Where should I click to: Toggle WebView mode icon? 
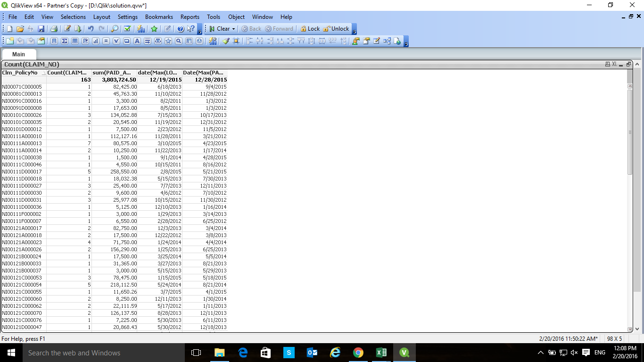click(397, 41)
